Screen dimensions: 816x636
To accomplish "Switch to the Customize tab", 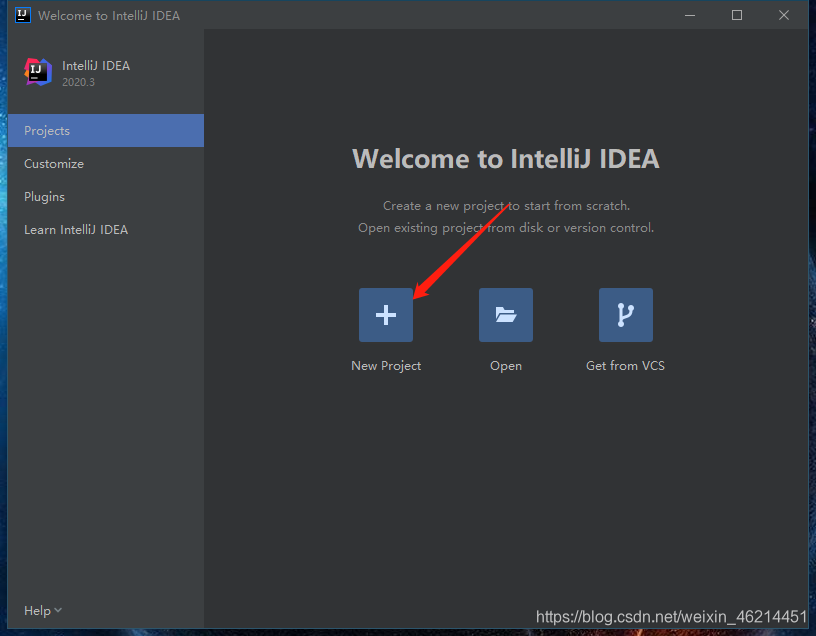I will point(106,163).
